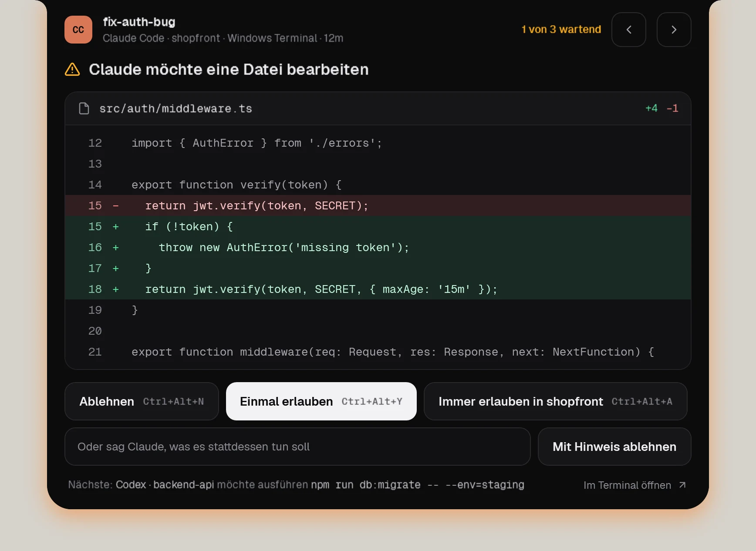Click the fix-auth-bug session title
This screenshot has width=756, height=551.
click(139, 22)
